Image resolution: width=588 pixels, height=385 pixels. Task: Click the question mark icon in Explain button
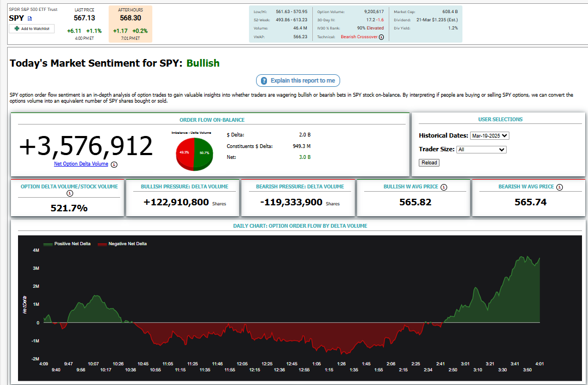[264, 81]
